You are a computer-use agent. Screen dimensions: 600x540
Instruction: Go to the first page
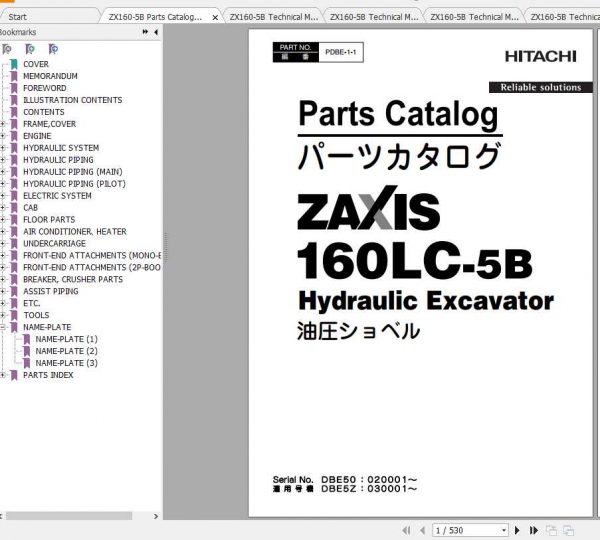click(406, 530)
